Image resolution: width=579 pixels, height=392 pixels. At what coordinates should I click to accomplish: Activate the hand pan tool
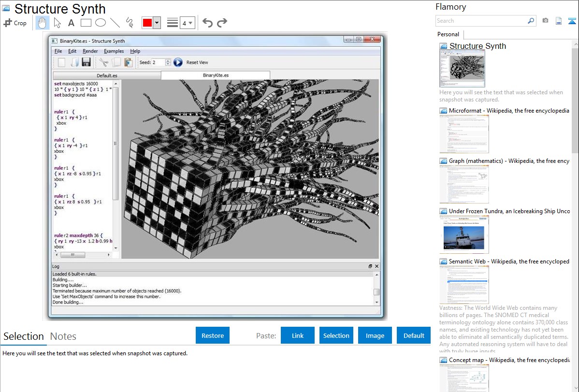[x=42, y=23]
